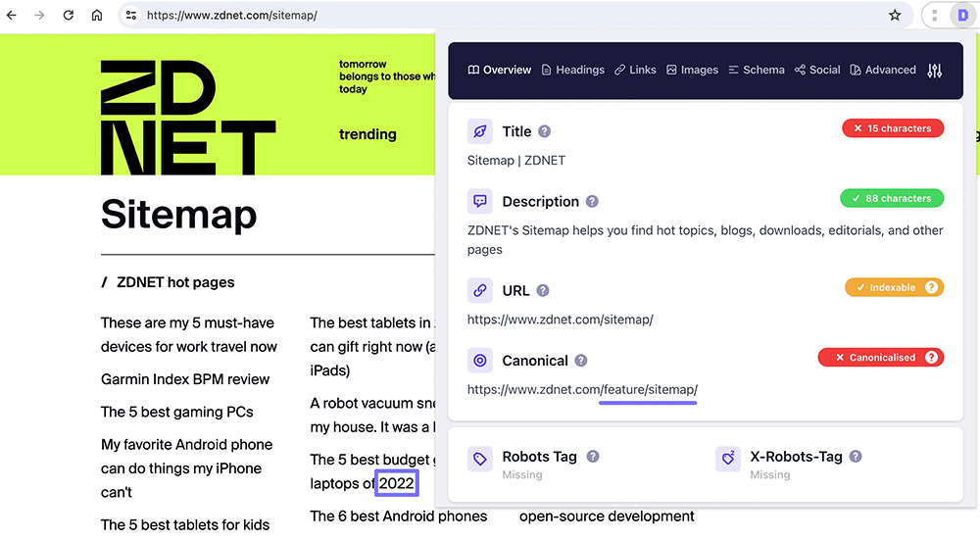Open the trending menu item

point(367,134)
